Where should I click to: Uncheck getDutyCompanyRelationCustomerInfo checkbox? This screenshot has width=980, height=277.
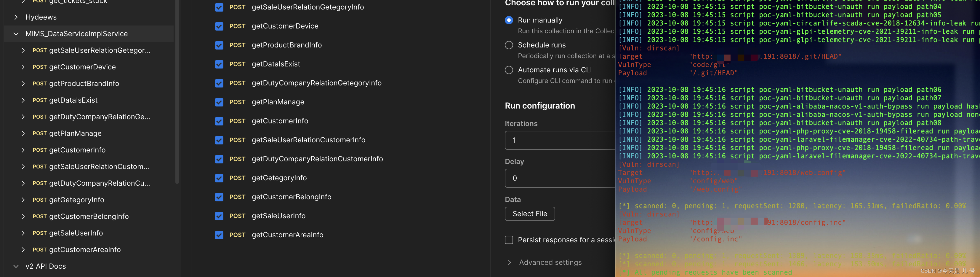click(219, 159)
